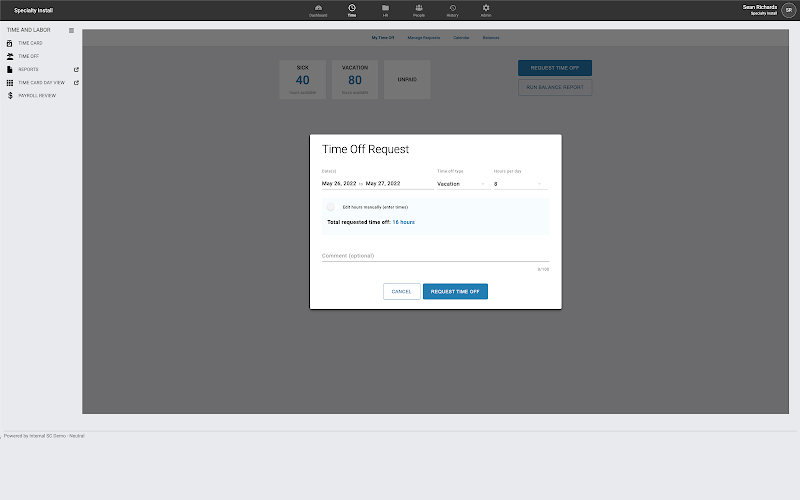Viewport: 800px width, 500px height.
Task: Open the Hours per day dropdown
Action: coord(518,184)
